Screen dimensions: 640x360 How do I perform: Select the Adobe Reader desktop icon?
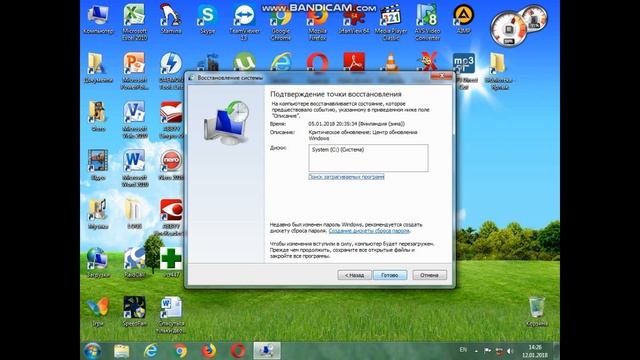click(x=354, y=62)
